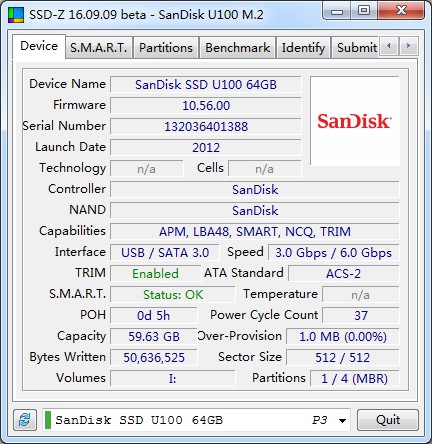The image size is (432, 444).
Task: Click the SanDisk logo image
Action: [x=355, y=121]
